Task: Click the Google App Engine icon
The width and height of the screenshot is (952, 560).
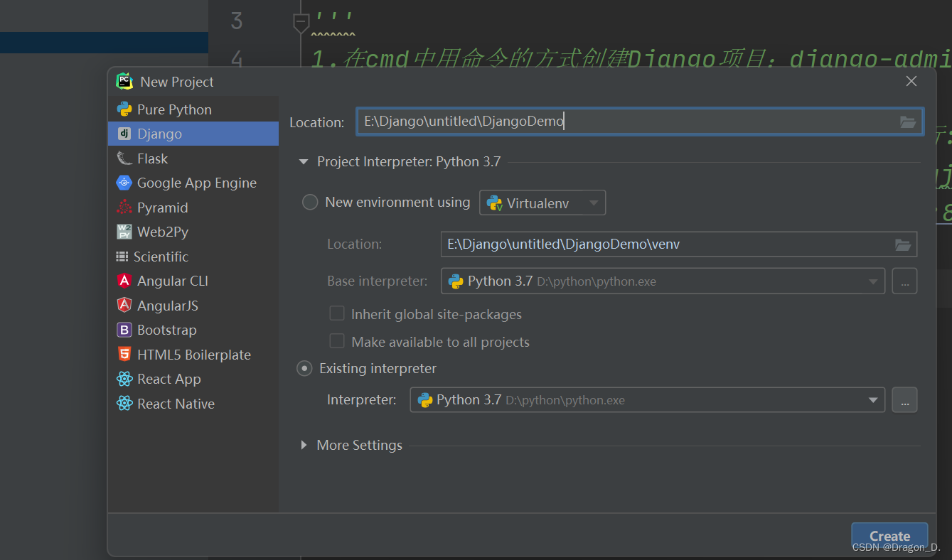Action: pyautogui.click(x=124, y=183)
